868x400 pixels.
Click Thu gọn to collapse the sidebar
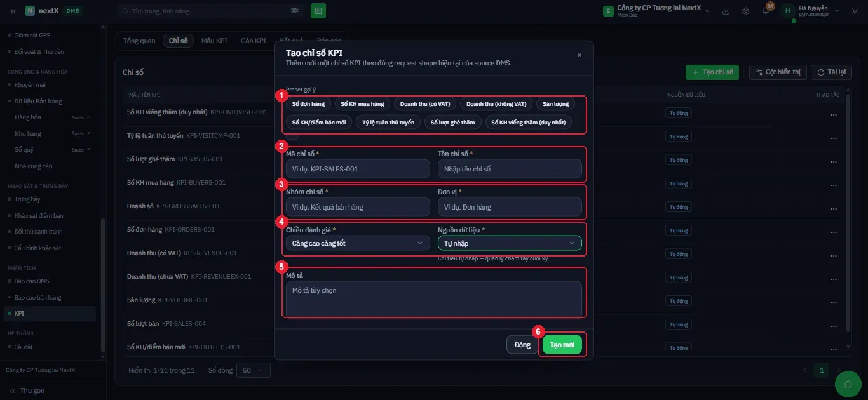tap(28, 390)
